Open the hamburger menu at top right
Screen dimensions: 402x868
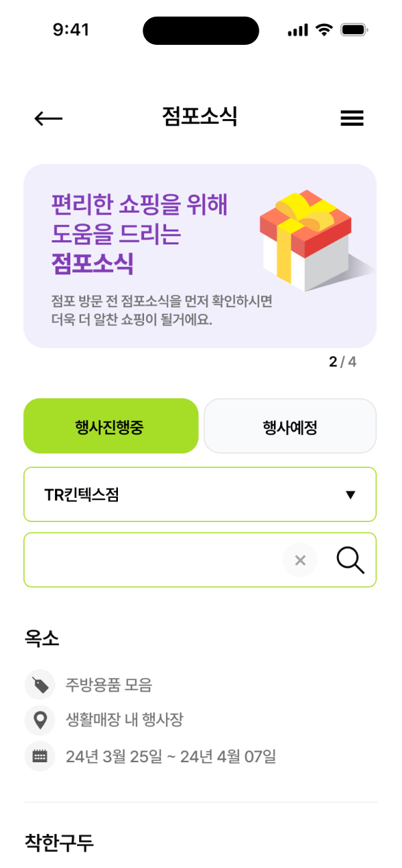352,118
